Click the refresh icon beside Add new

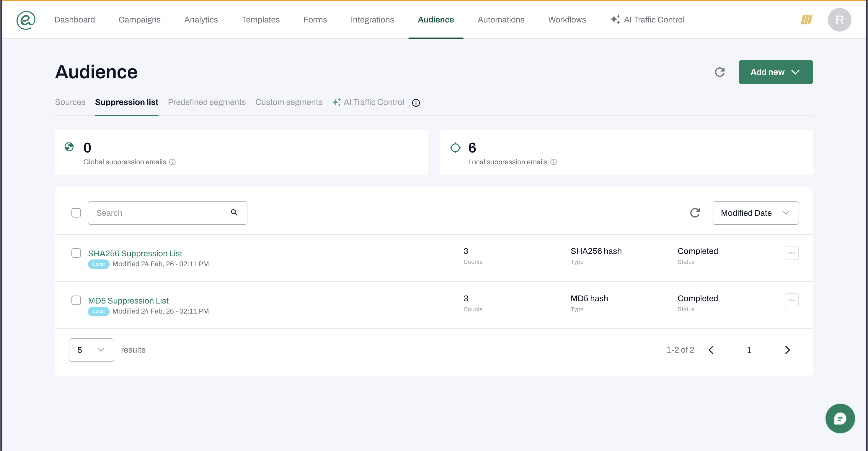[x=719, y=72]
